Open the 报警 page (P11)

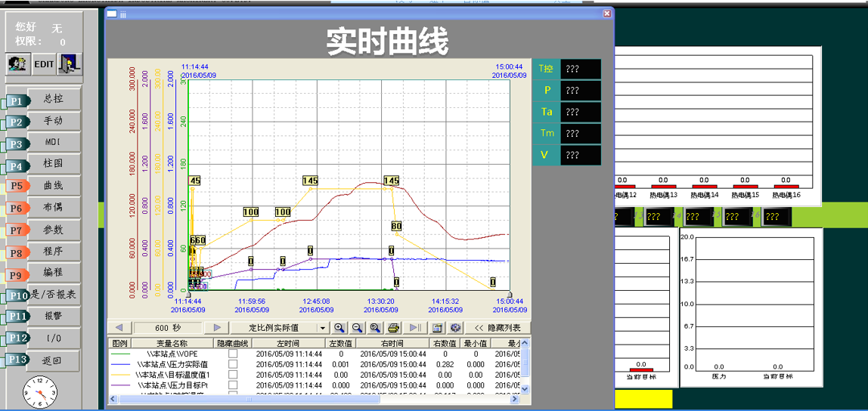tap(54, 317)
